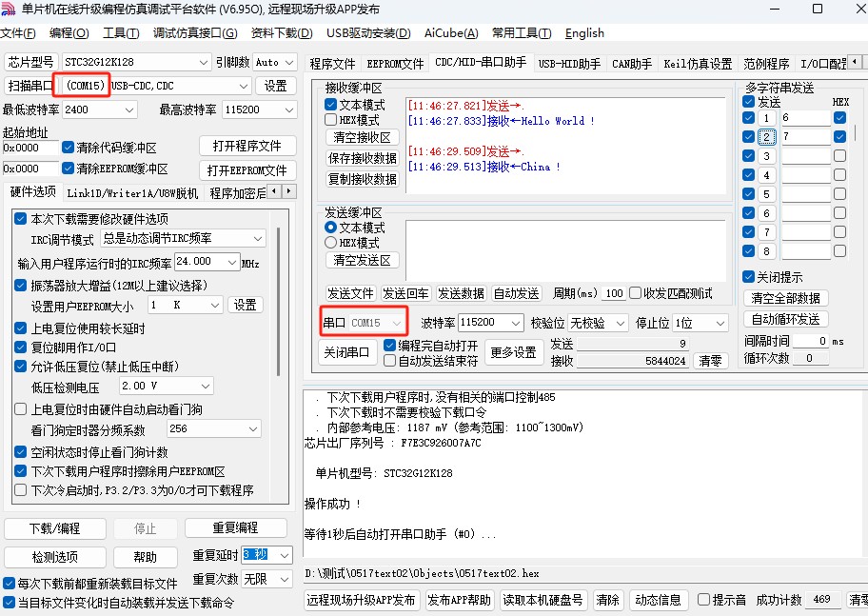Screen dimensions: 868x616
Task: Toggle 关闭提示 checkbox
Action: click(x=748, y=276)
